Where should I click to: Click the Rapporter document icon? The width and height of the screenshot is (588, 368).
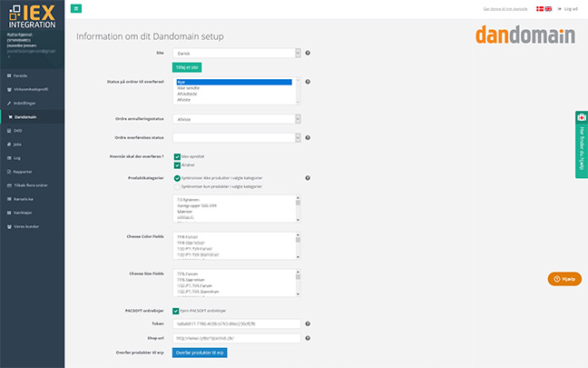pyautogui.click(x=9, y=172)
